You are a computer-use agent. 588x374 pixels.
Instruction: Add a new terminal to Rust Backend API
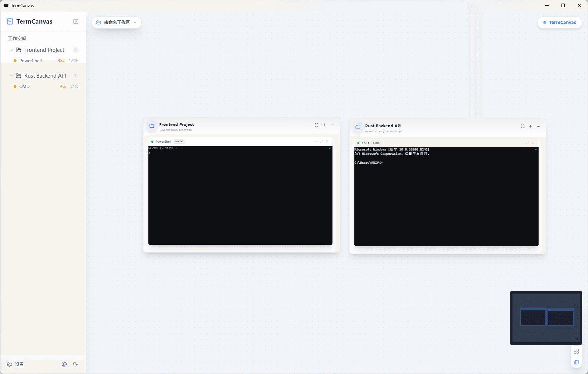coord(530,126)
